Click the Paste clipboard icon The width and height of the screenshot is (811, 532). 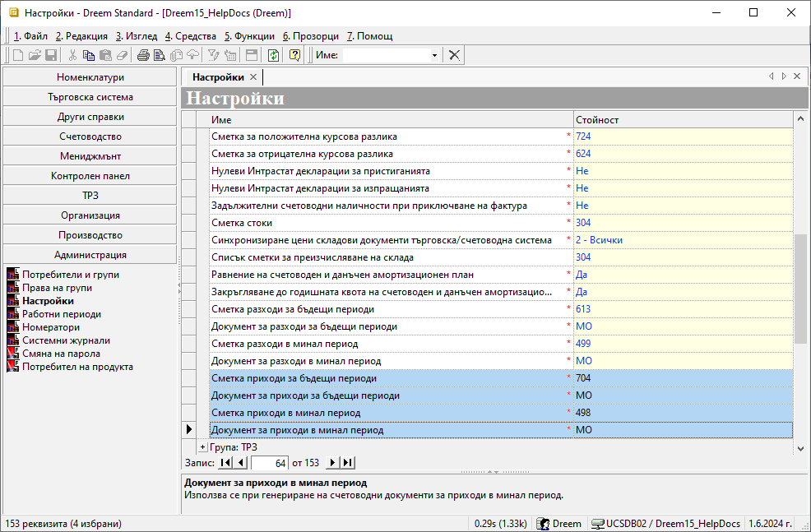105,55
